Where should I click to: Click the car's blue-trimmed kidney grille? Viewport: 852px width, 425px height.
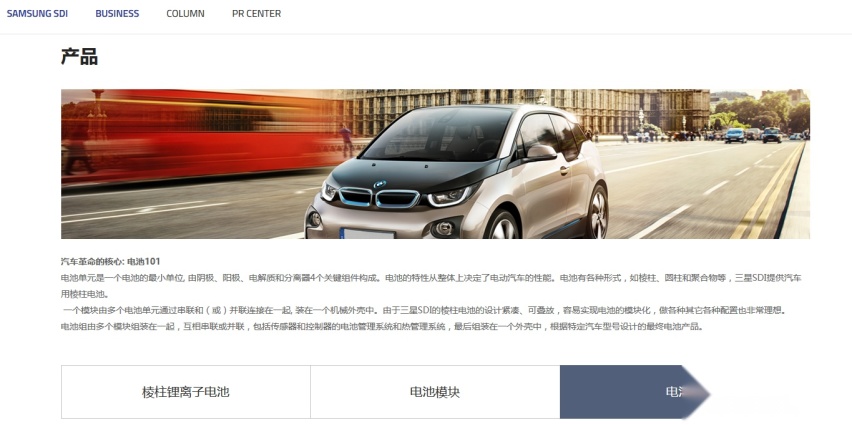click(x=379, y=198)
